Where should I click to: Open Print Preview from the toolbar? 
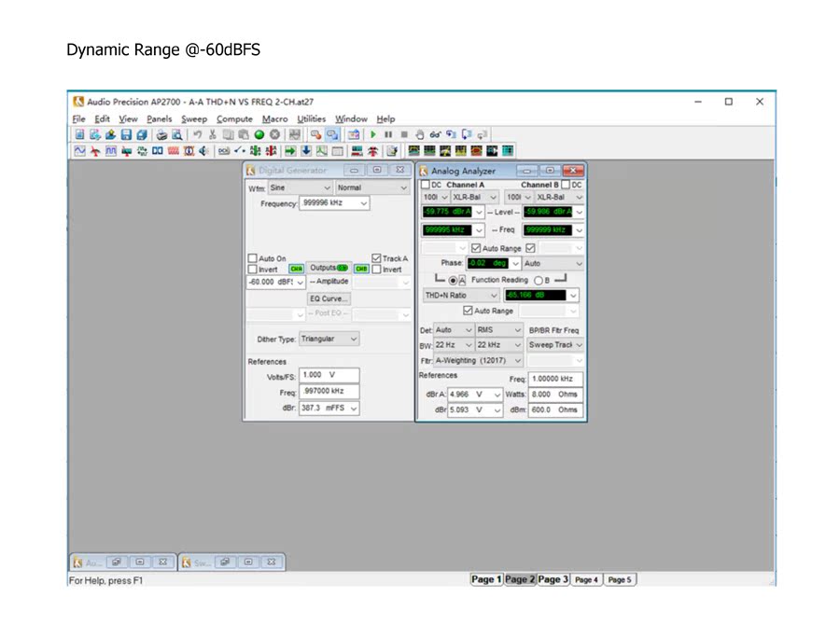pyautogui.click(x=176, y=135)
